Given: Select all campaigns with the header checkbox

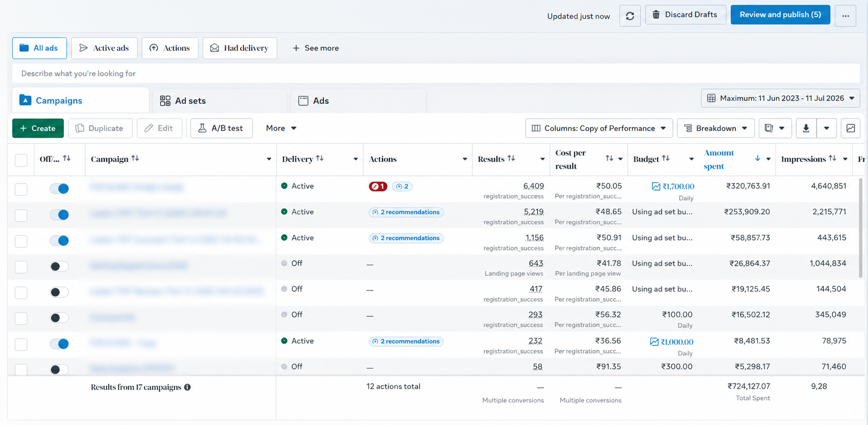Looking at the screenshot, I should click(x=21, y=160).
